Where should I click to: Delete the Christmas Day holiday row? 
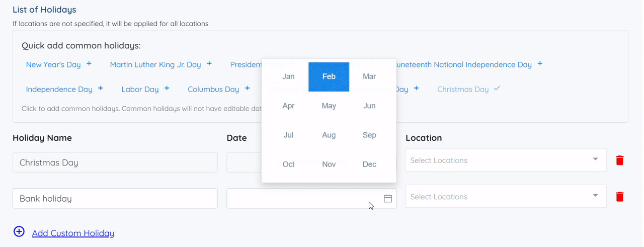[x=620, y=160]
